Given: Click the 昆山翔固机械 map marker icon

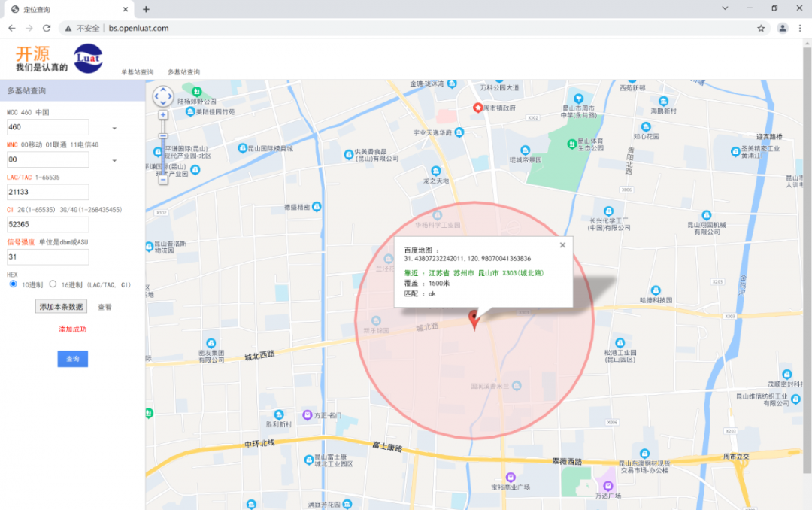Looking at the screenshot, I should click(706, 215).
